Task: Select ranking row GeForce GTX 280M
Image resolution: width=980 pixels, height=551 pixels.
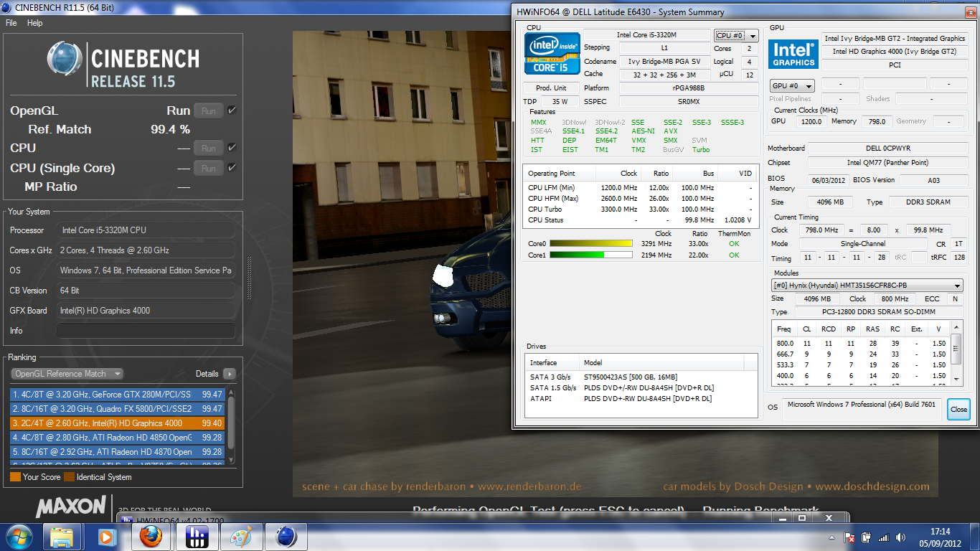Action: coord(118,395)
